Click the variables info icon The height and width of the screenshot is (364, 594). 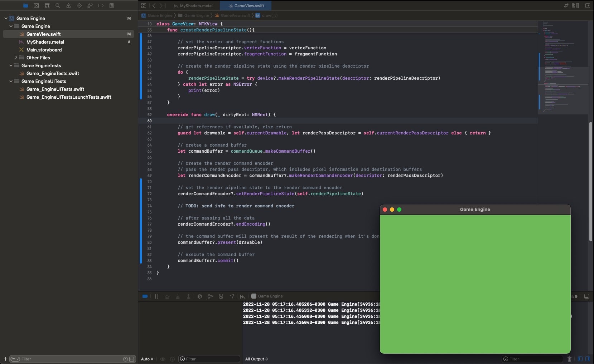click(x=172, y=359)
